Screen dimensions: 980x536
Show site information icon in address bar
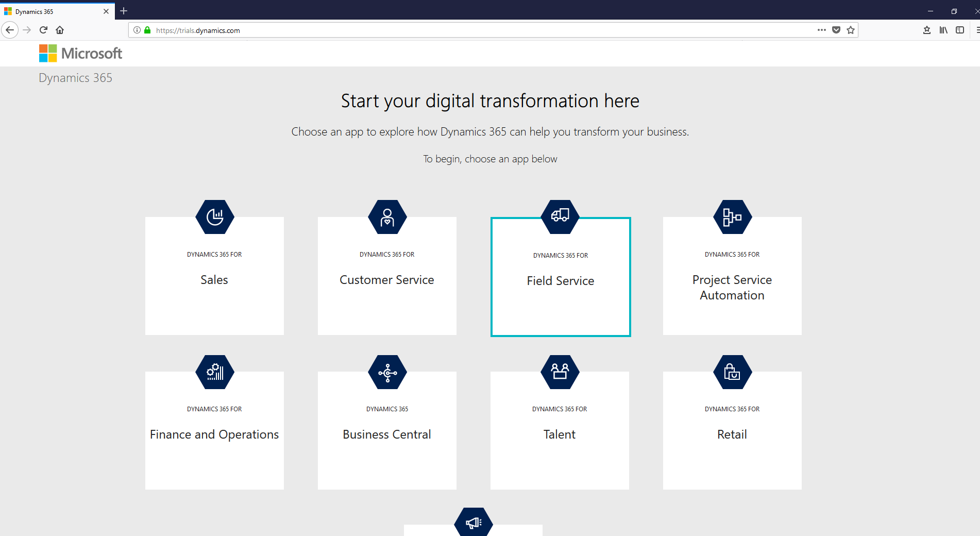point(137,30)
